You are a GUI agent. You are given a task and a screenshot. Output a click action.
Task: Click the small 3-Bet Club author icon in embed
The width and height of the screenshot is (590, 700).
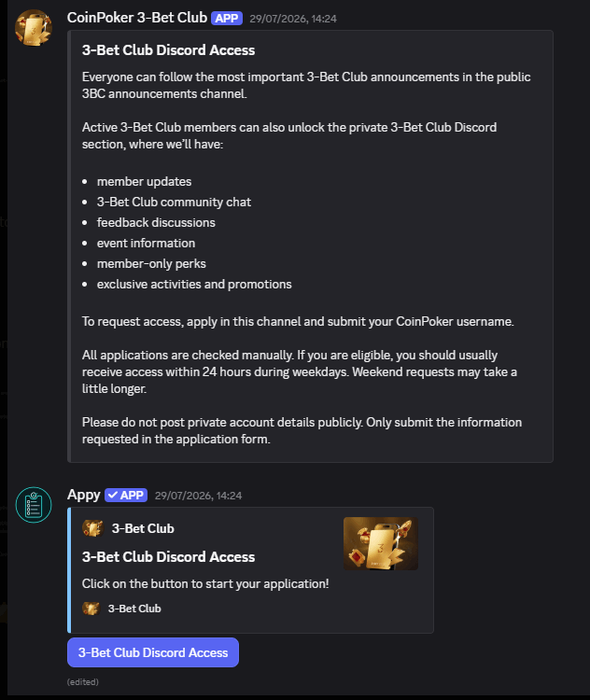point(92,528)
